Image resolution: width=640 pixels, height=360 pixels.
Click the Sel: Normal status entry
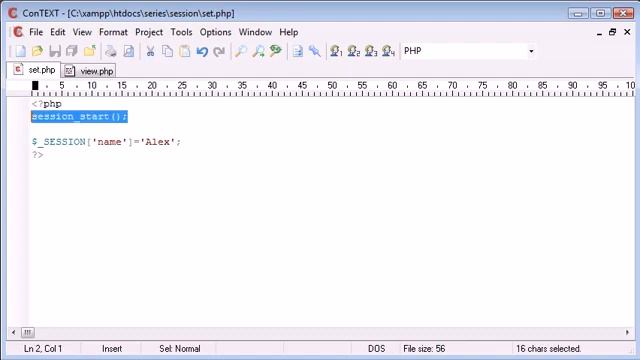tap(180, 349)
